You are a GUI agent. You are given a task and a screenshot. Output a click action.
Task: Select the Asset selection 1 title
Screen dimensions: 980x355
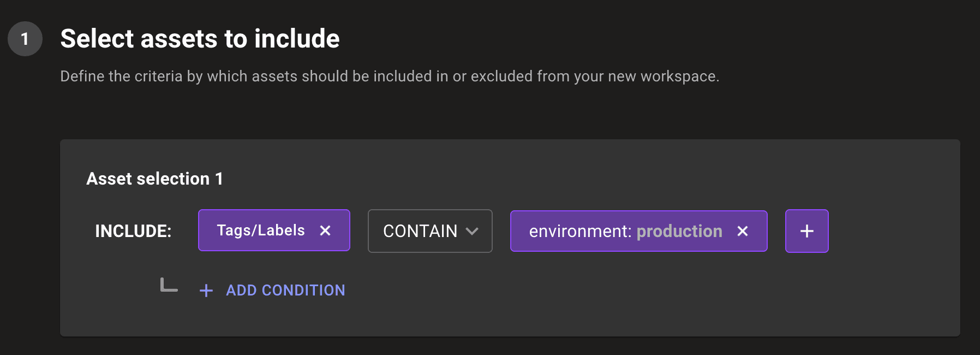tap(155, 179)
